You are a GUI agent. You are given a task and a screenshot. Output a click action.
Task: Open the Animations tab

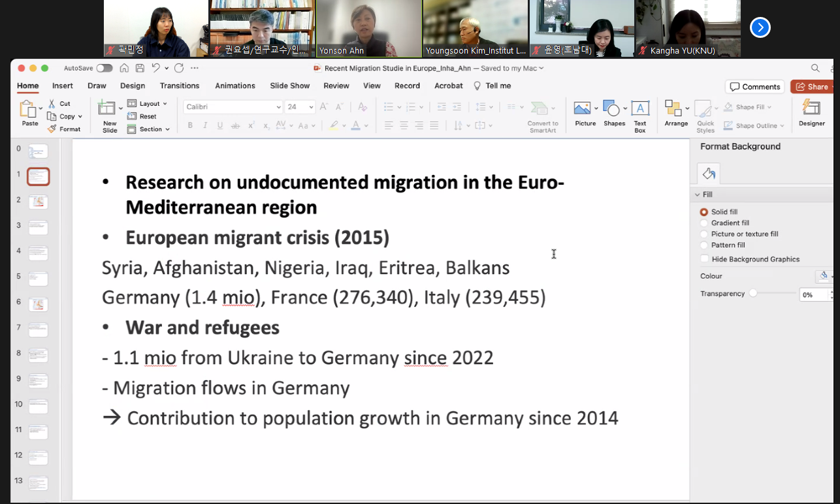point(235,86)
